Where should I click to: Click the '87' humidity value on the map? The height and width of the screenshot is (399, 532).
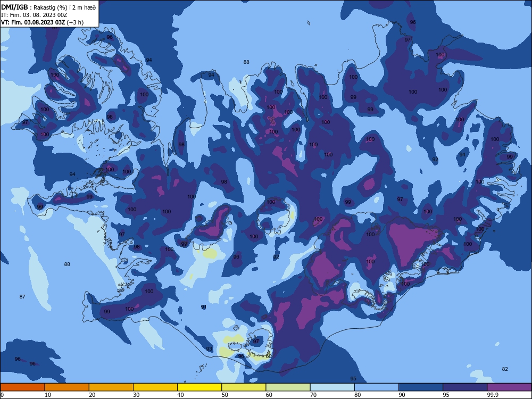22,296
